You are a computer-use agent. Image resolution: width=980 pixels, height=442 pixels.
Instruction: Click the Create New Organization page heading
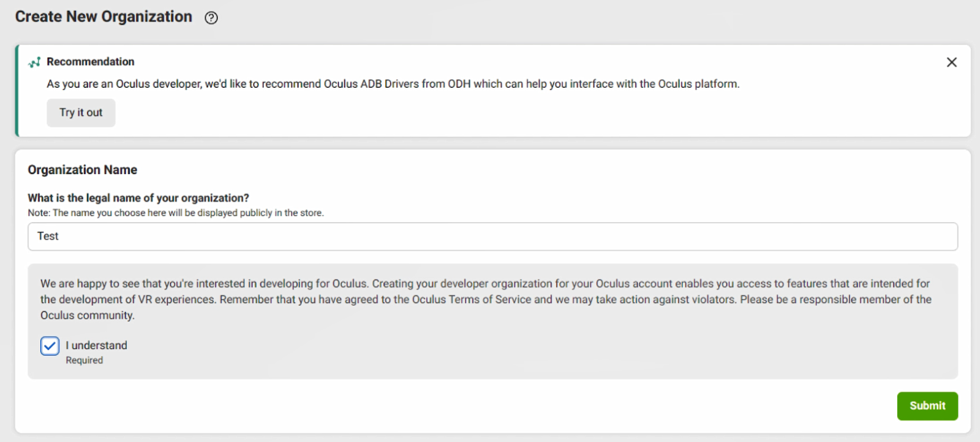104,17
